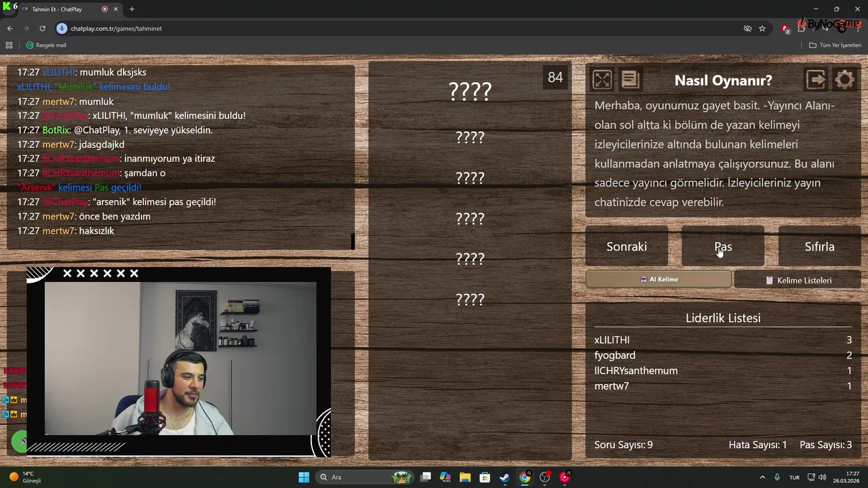Image resolution: width=868 pixels, height=488 pixels.
Task: Open the Rasgele mail bookmark
Action: point(46,45)
